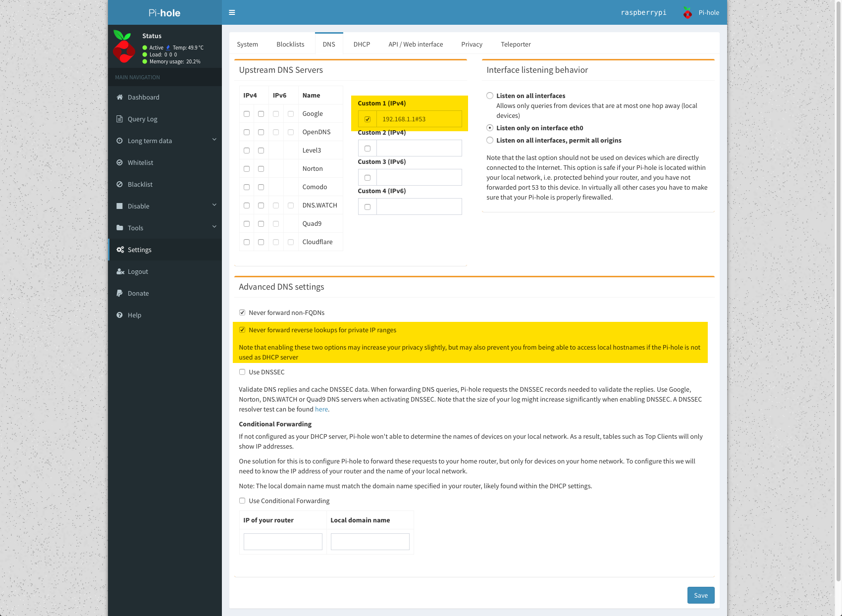The width and height of the screenshot is (842, 616).
Task: Click the Pi-hole header logo link
Action: pyautogui.click(x=164, y=12)
